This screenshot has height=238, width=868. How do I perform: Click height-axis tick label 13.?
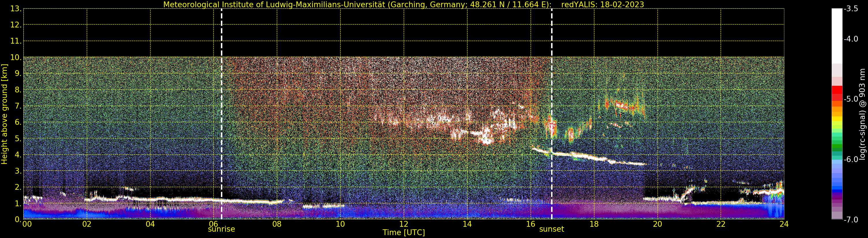coord(15,9)
